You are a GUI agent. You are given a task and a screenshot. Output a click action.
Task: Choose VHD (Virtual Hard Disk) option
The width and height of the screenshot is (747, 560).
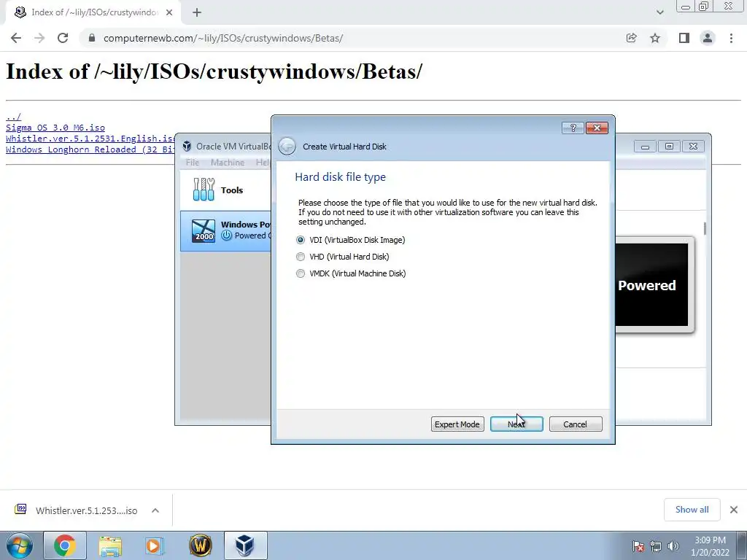(x=300, y=257)
